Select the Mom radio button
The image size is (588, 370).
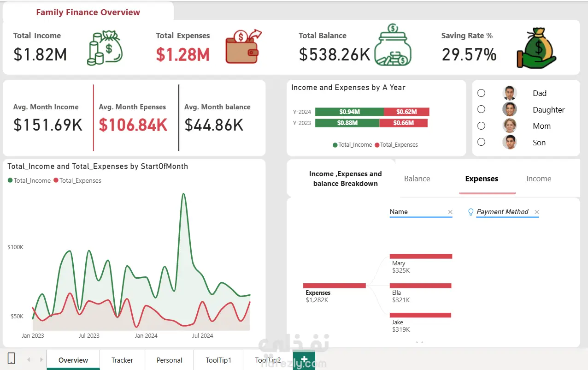[x=481, y=125]
